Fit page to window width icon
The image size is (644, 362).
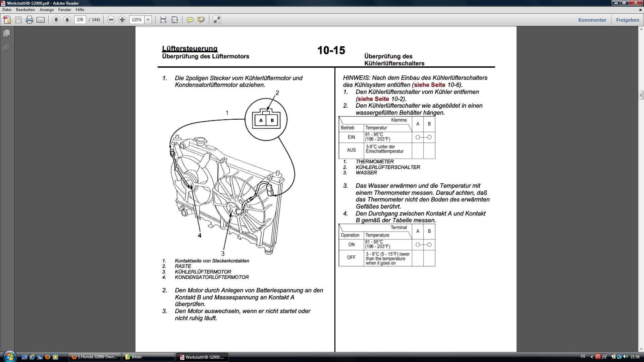click(x=163, y=20)
